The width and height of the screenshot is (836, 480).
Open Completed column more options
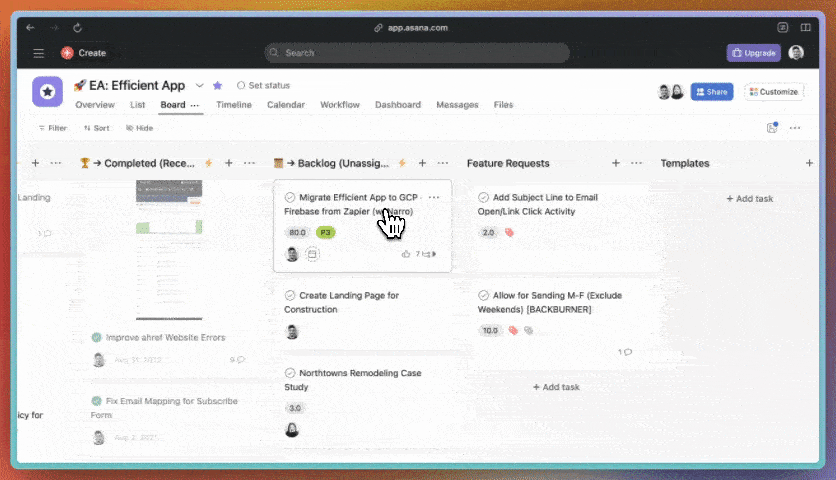(250, 163)
